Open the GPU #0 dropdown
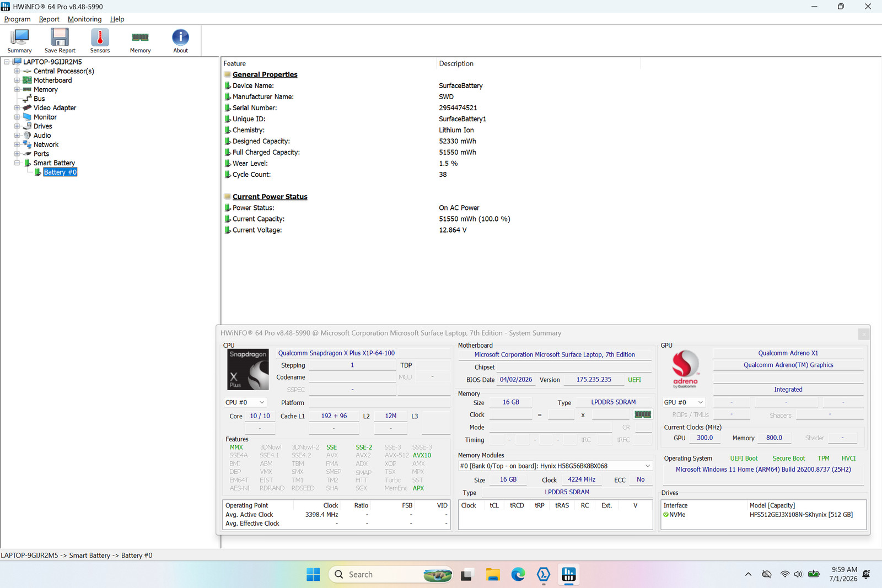Image resolution: width=882 pixels, height=588 pixels. (x=684, y=402)
